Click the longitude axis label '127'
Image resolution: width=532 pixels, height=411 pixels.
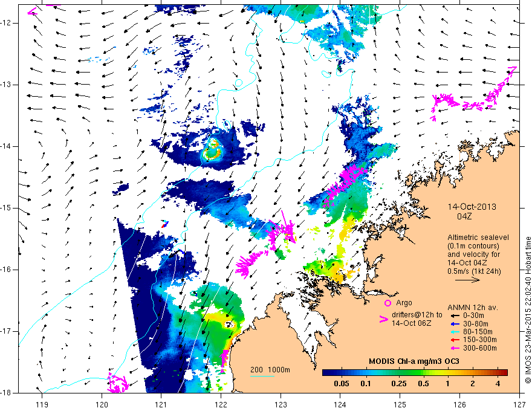tap(519, 404)
